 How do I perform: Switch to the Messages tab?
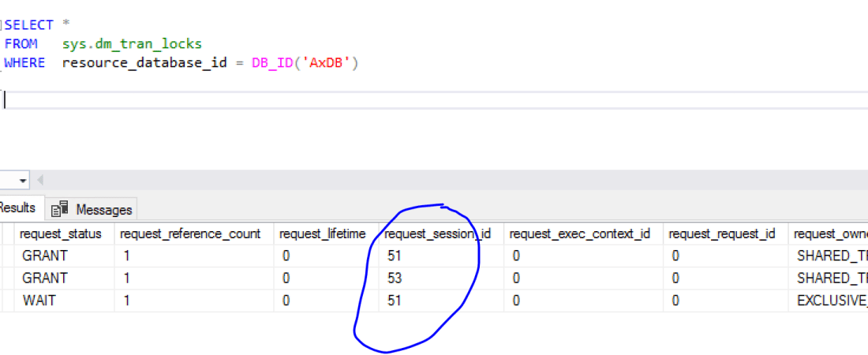tap(103, 210)
